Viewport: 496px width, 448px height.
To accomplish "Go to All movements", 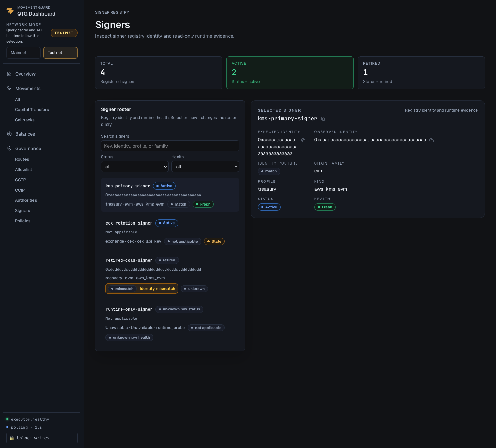I will coord(18,100).
